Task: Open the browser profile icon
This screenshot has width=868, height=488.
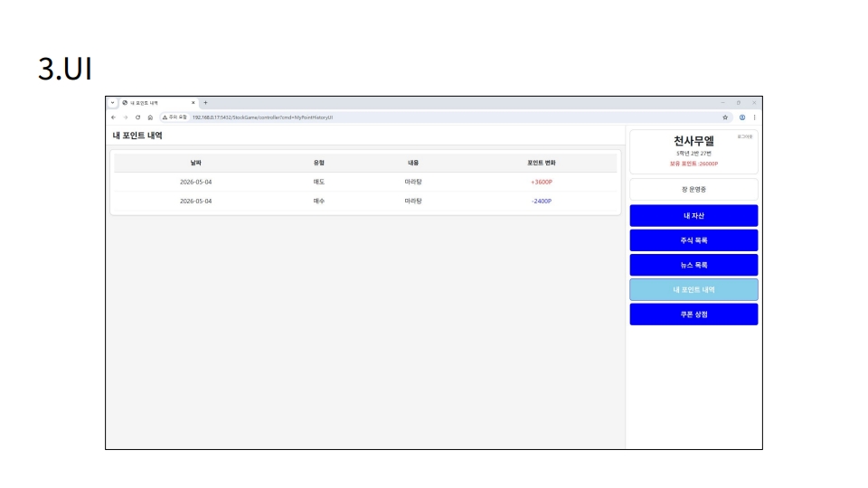Action: [742, 117]
